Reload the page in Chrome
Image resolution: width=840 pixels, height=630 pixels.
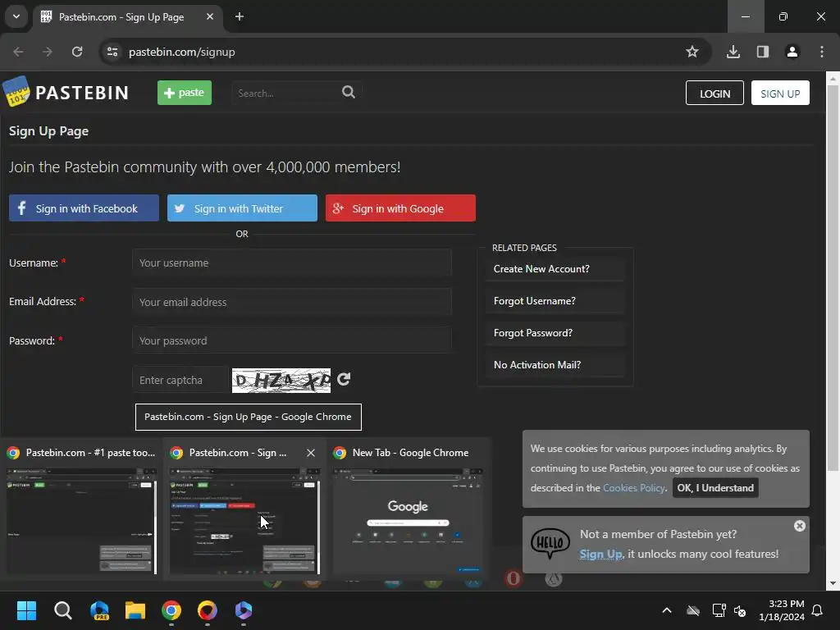77,52
